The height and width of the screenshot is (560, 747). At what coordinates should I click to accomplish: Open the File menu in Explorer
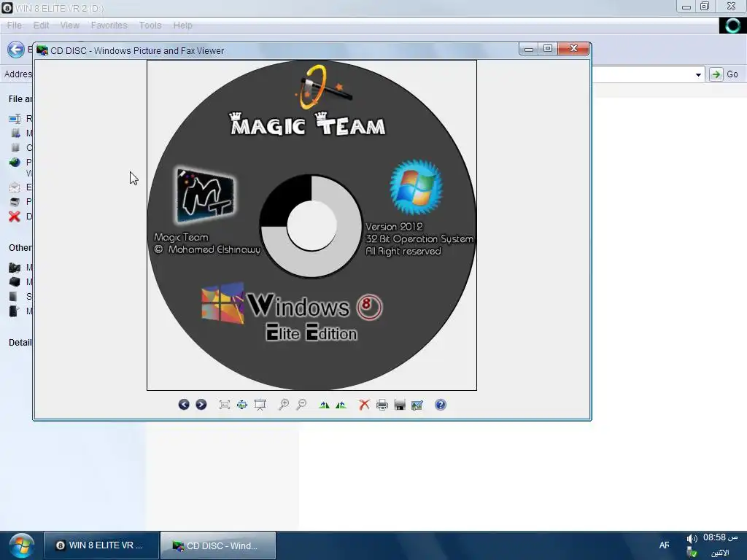point(15,26)
